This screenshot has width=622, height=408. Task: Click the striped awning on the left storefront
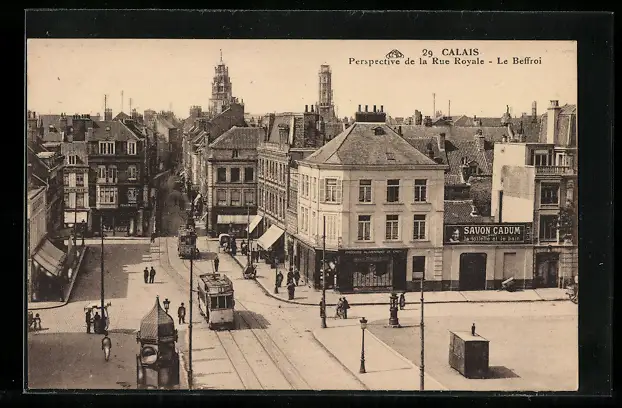[49, 257]
